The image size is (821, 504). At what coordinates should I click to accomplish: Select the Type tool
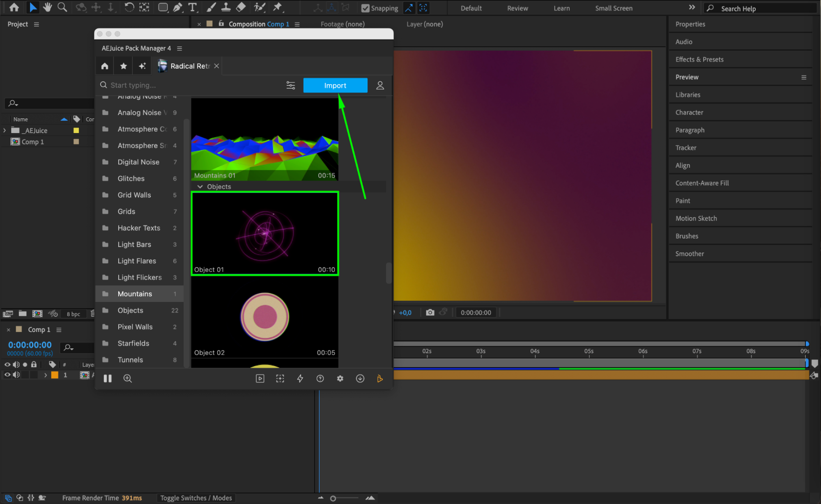(192, 7)
